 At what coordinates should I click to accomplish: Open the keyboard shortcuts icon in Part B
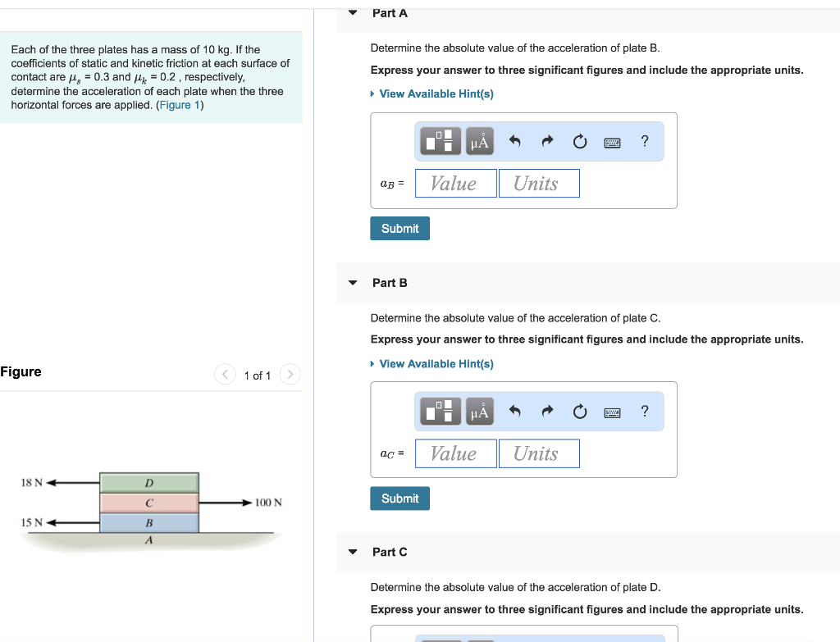click(x=612, y=411)
